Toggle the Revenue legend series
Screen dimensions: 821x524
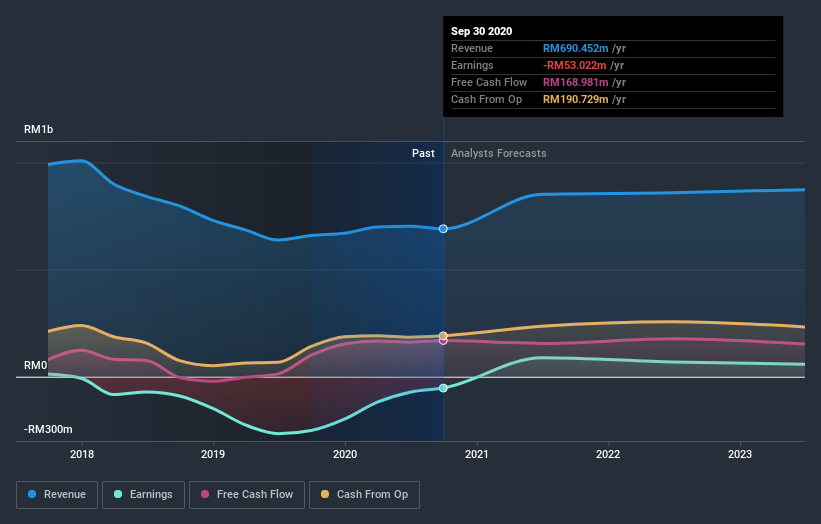[x=57, y=495]
